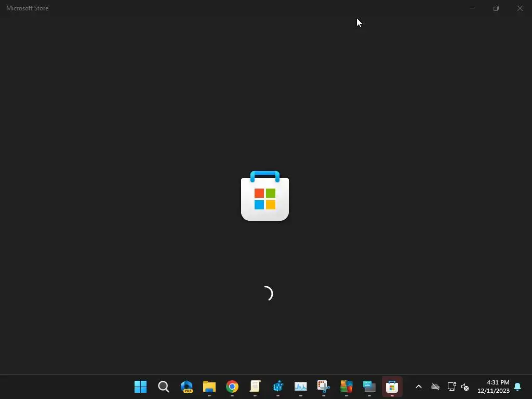Launch Microsoft Edge PRE browser

pyautogui.click(x=187, y=387)
